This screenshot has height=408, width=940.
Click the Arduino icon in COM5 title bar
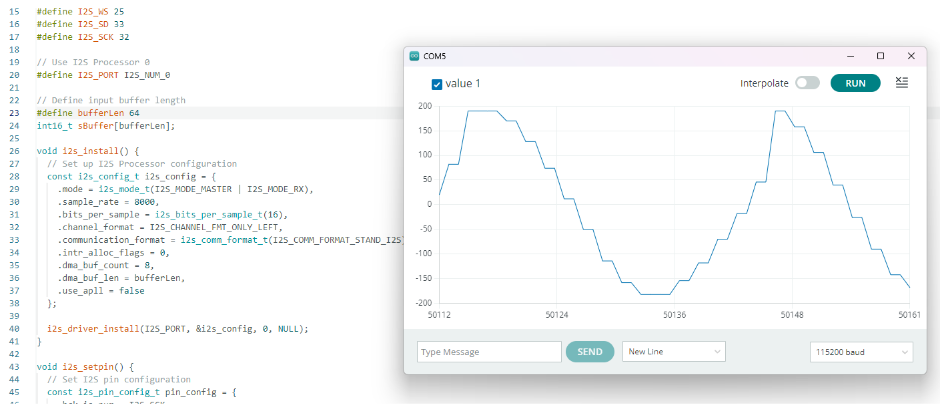coord(415,56)
